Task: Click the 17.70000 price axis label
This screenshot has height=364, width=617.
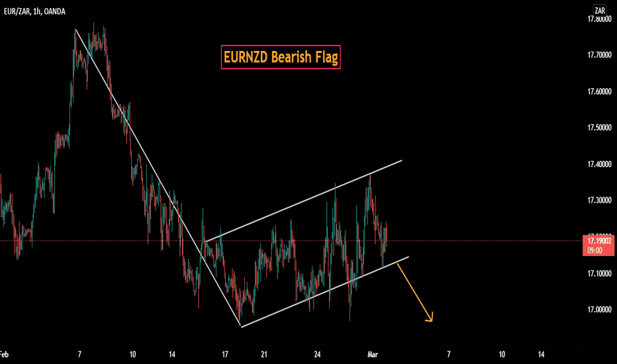Action: (599, 55)
